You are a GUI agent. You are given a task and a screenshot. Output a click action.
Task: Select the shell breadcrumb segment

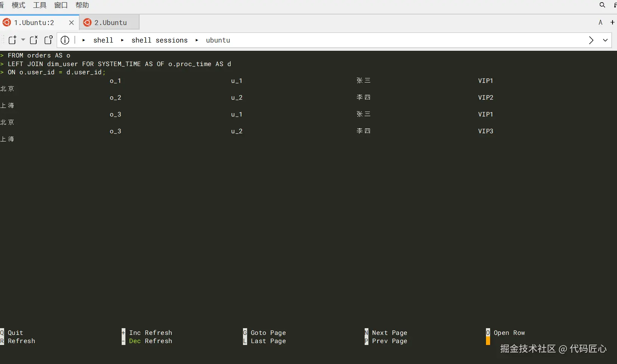103,40
